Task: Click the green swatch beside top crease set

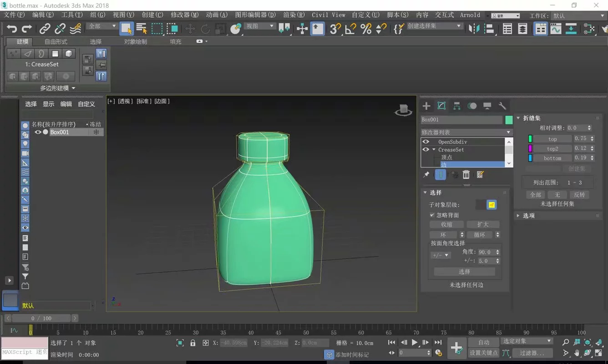Action: (530, 139)
